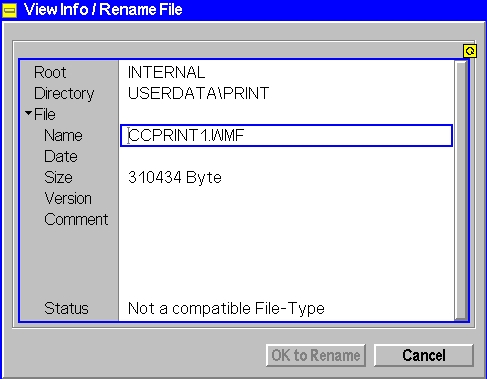Click the INTERNAL root value
The height and width of the screenshot is (379, 487).
tap(166, 72)
